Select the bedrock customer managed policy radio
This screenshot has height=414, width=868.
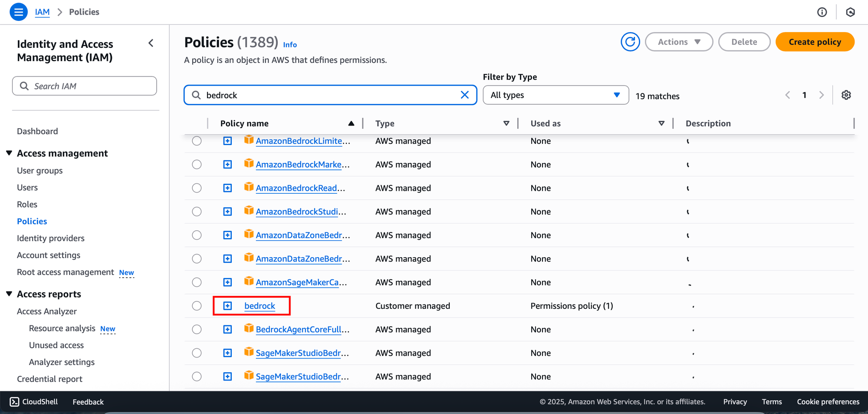197,306
